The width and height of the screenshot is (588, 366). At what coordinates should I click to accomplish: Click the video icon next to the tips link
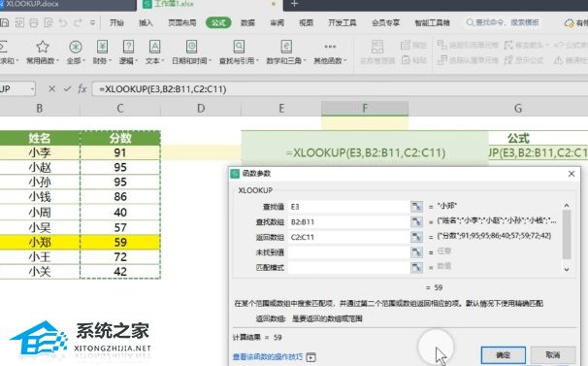tap(311, 357)
